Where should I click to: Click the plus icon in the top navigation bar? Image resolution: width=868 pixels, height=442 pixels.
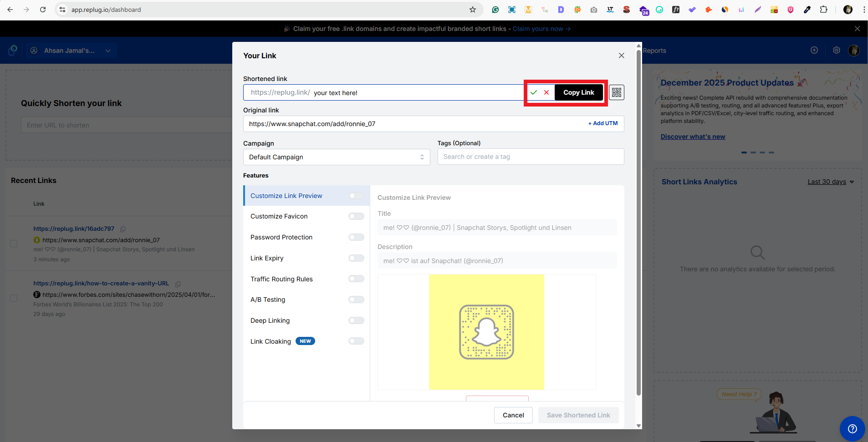point(815,50)
